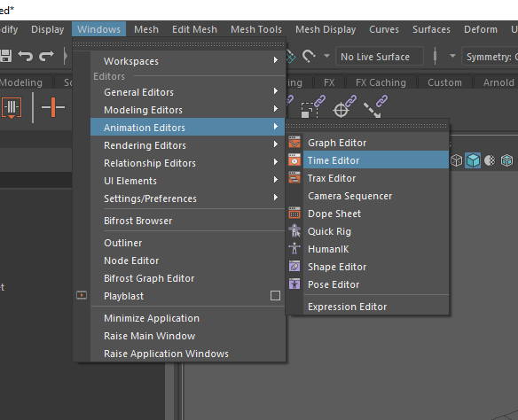Expand the UI Elements submenu

[x=276, y=180]
